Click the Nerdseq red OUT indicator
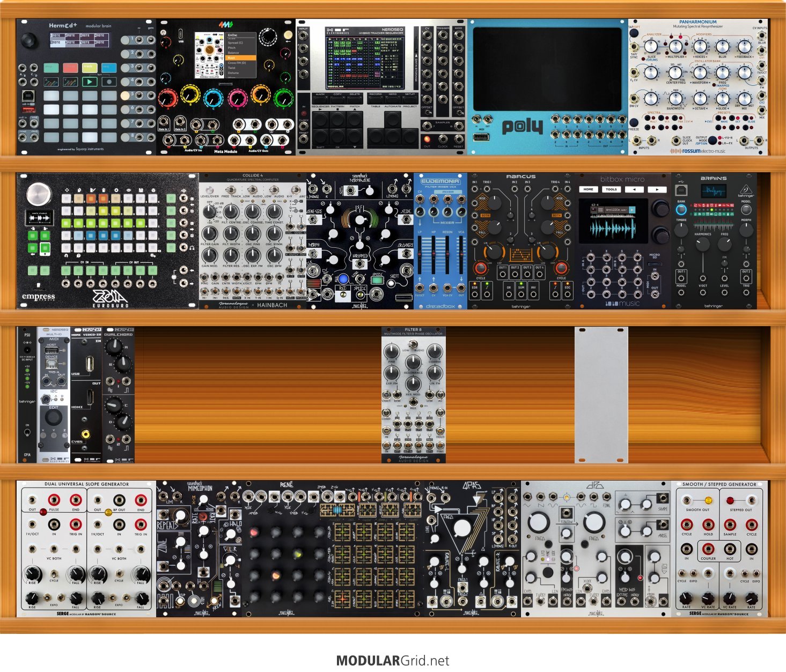This screenshot has width=786, height=672. [427, 139]
